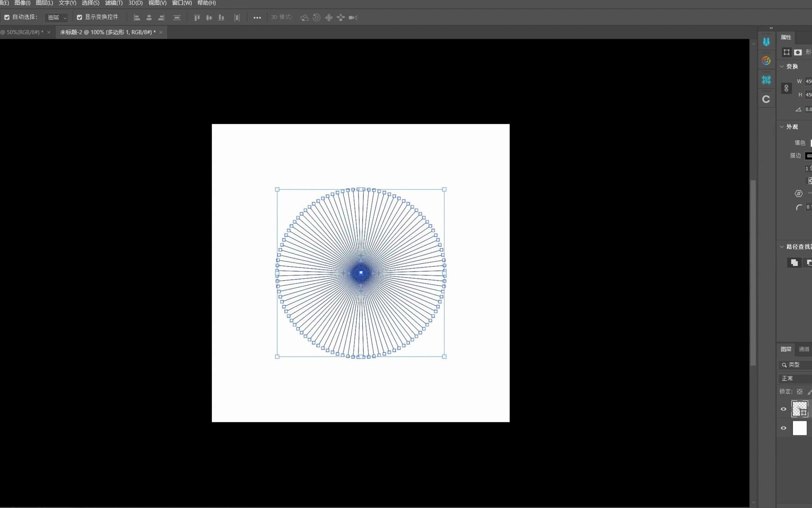Screen dimensions: 812x508
Task: Click the mask icon in 属性 panel
Action: pyautogui.click(x=798, y=52)
